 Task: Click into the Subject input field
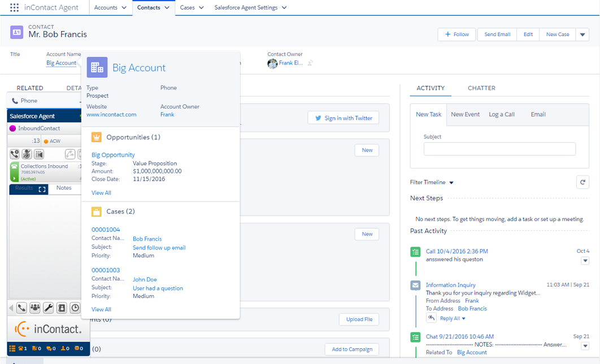[499, 149]
